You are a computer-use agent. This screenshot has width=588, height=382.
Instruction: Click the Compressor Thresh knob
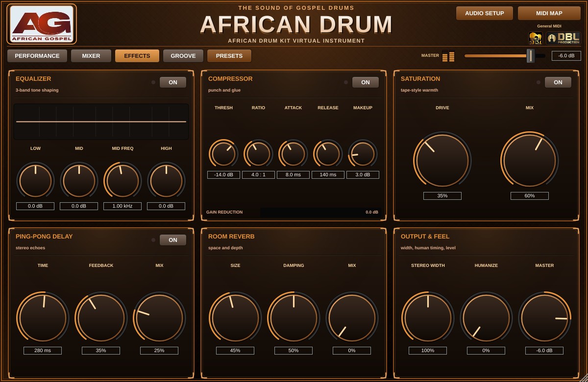(223, 154)
